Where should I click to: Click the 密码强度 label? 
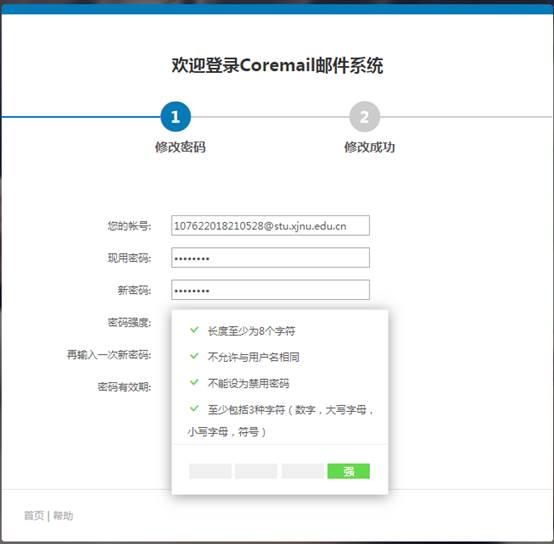tap(129, 322)
